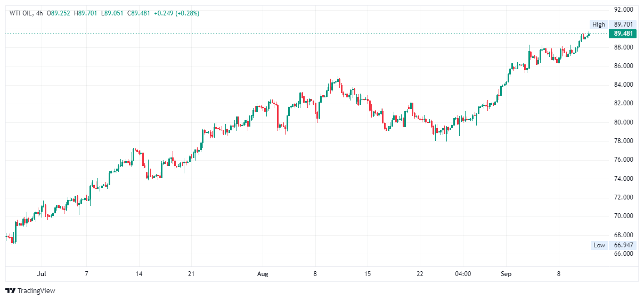The height and width of the screenshot is (300, 644).
Task: Click the close value C89.481
Action: pos(140,13)
